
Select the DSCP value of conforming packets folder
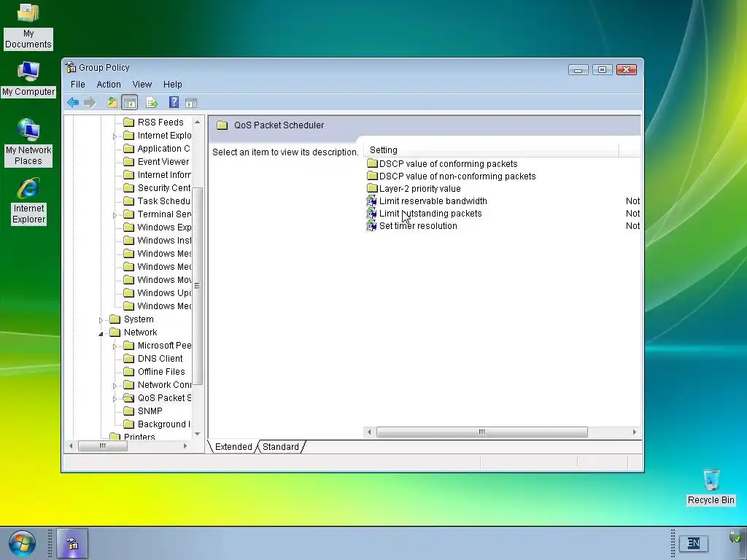click(x=442, y=164)
